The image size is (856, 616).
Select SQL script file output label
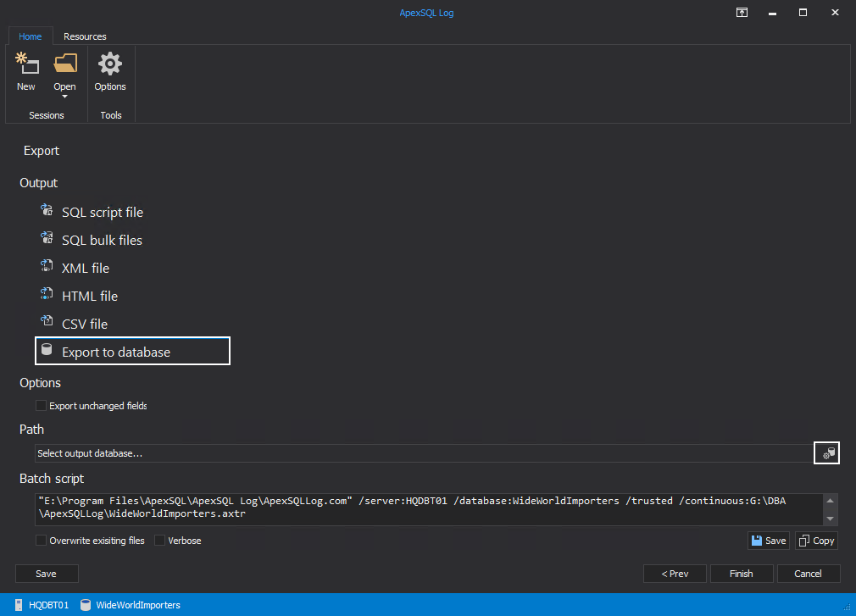(102, 212)
